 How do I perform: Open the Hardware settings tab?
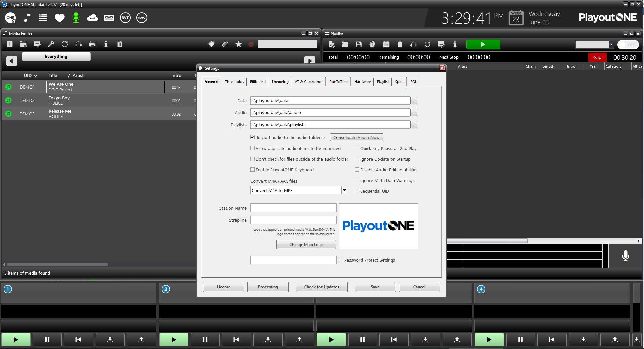362,82
